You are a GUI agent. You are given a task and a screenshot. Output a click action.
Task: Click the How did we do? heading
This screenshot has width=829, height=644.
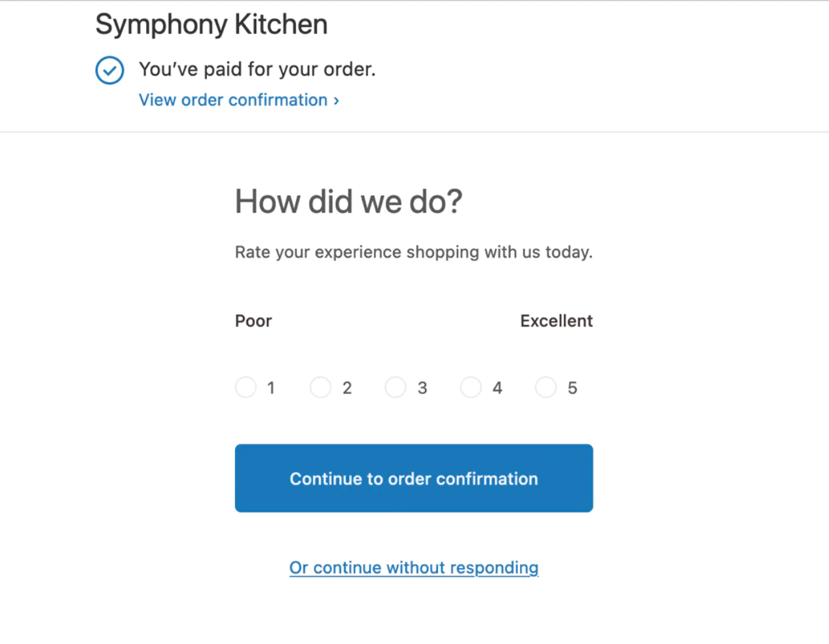coord(348,202)
